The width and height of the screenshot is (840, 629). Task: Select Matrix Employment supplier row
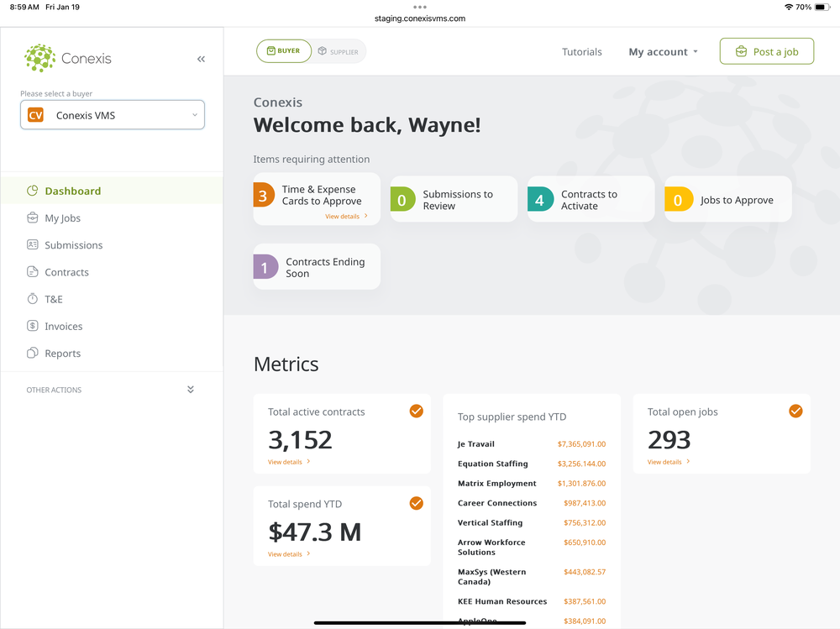tap(532, 483)
